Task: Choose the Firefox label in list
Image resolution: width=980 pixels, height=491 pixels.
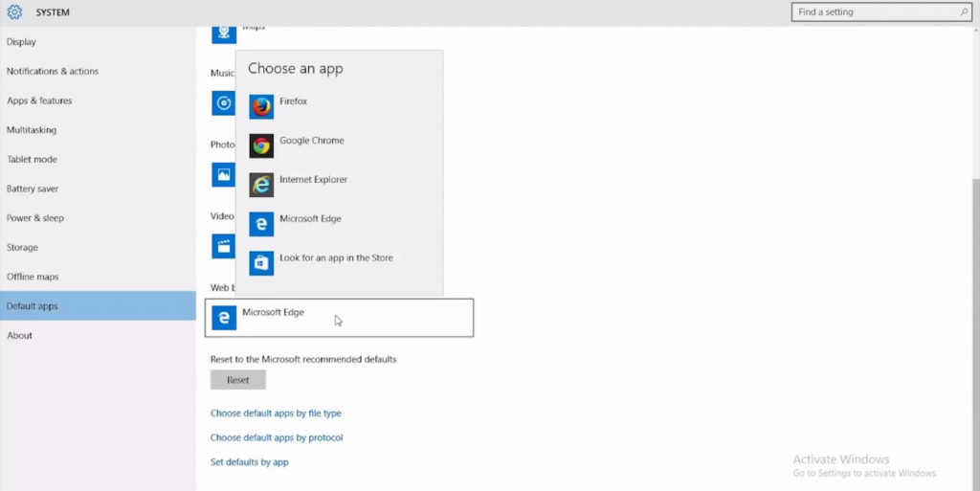Action: 293,101
